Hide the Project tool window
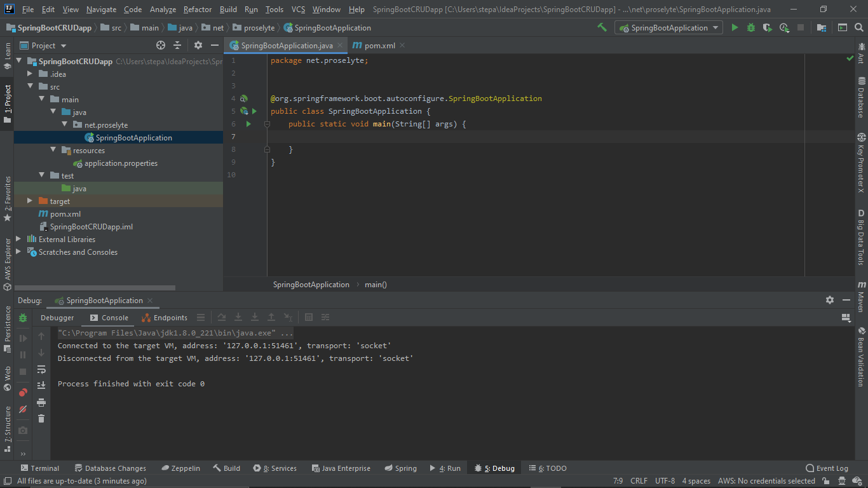Image resolution: width=868 pixels, height=488 pixels. [x=215, y=45]
